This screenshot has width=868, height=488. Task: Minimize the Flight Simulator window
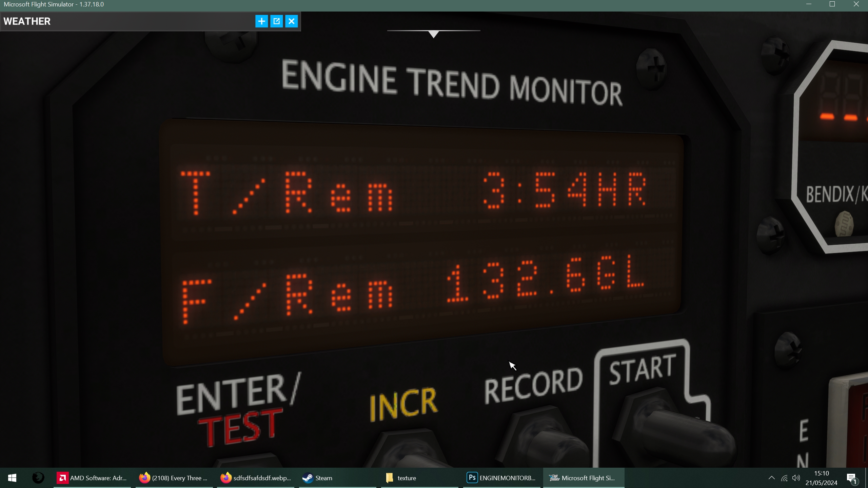click(x=809, y=4)
